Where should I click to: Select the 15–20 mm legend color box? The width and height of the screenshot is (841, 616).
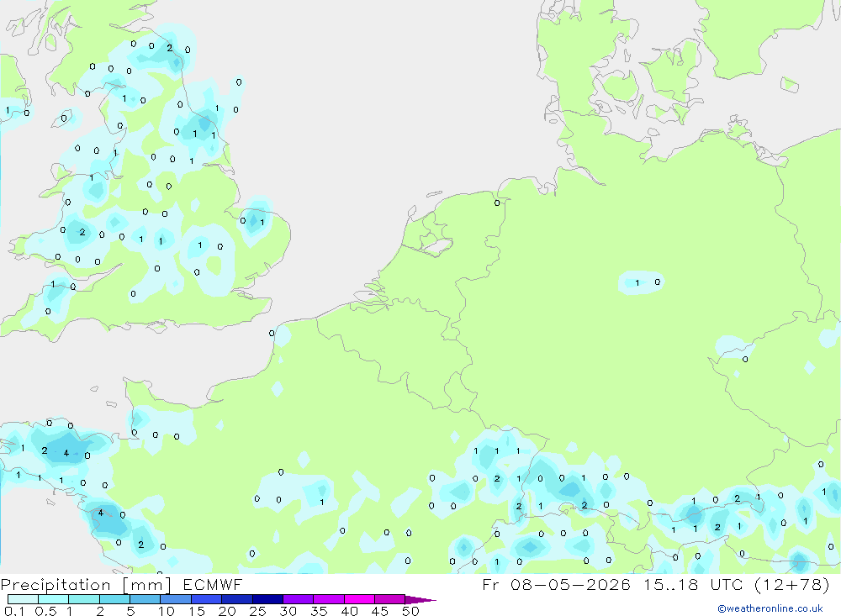click(x=207, y=599)
